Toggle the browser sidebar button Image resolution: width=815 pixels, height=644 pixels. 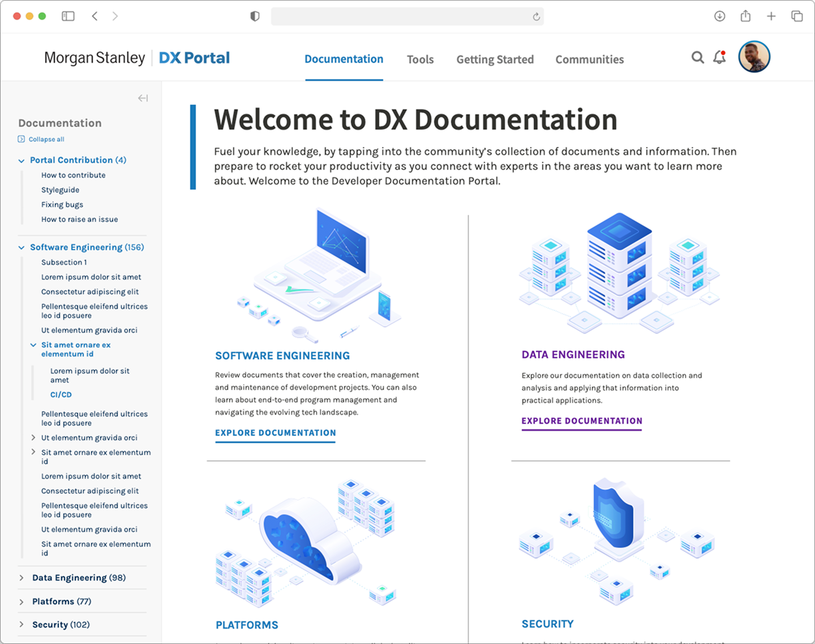(x=68, y=16)
